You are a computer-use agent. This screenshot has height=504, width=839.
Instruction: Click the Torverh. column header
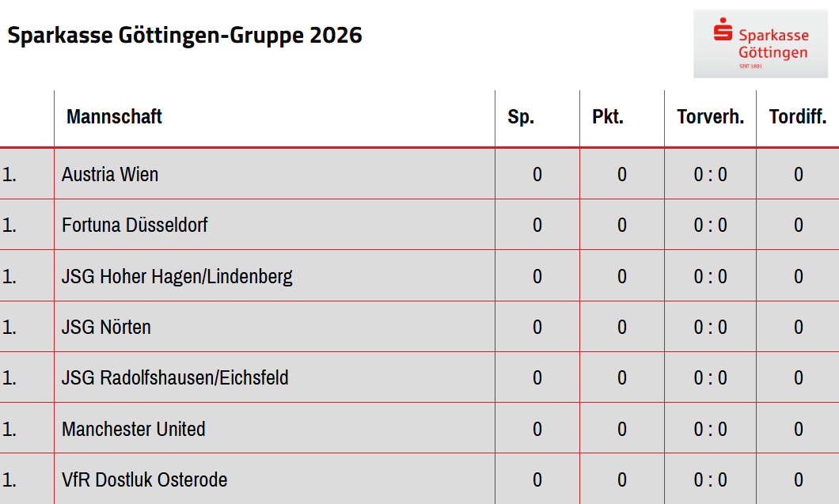click(710, 117)
